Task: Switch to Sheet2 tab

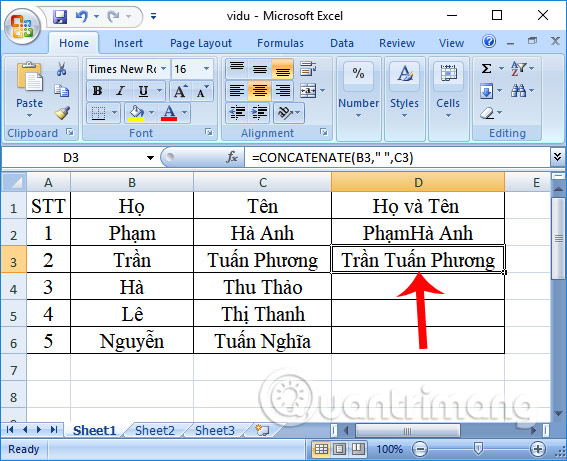Action: [x=155, y=431]
